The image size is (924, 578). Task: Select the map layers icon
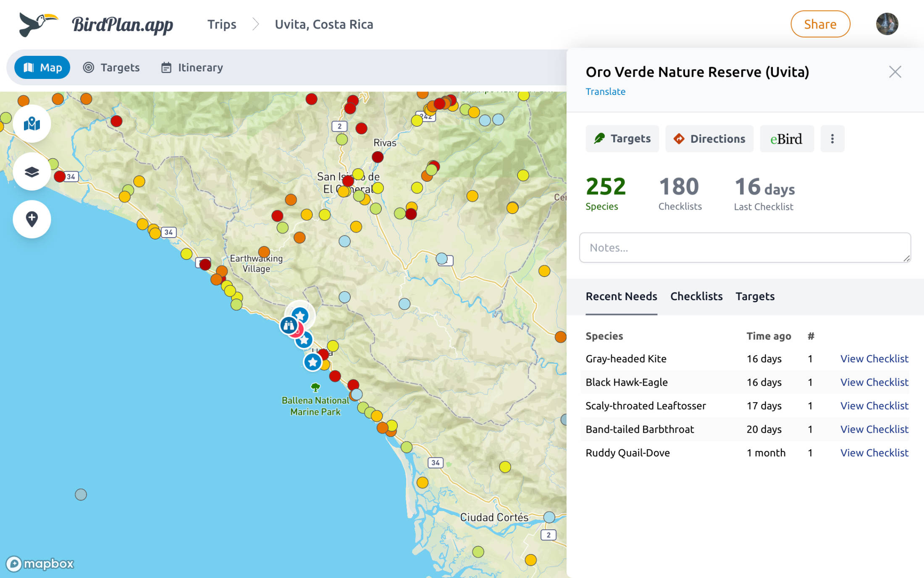tap(32, 171)
